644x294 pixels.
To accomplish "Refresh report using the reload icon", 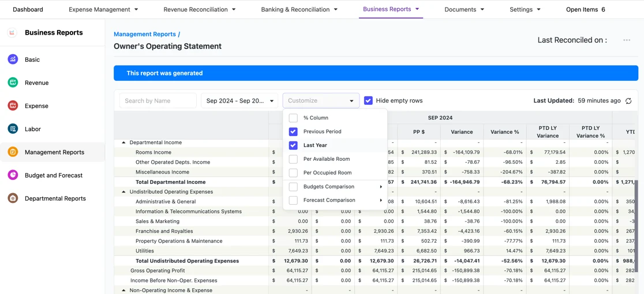I will (628, 101).
